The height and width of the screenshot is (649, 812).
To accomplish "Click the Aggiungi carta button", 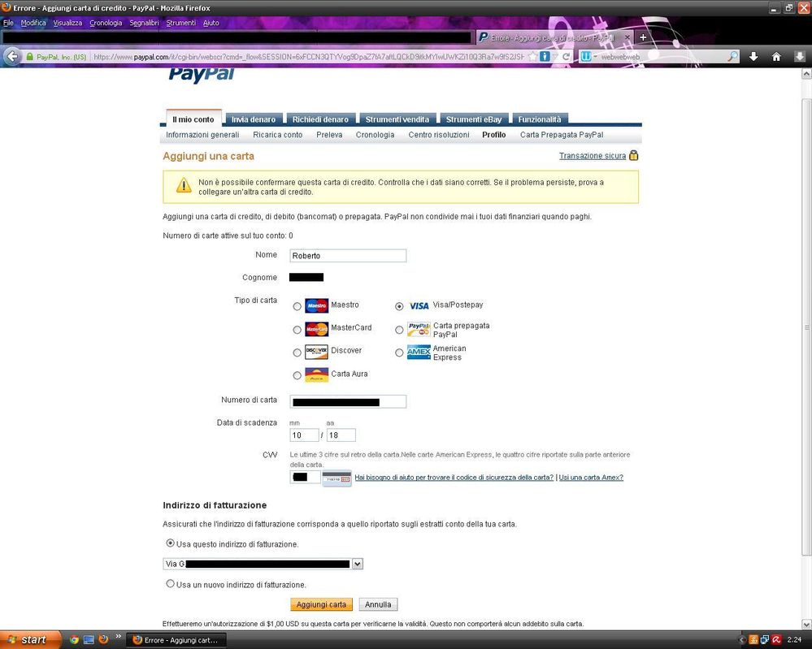I will click(x=321, y=604).
